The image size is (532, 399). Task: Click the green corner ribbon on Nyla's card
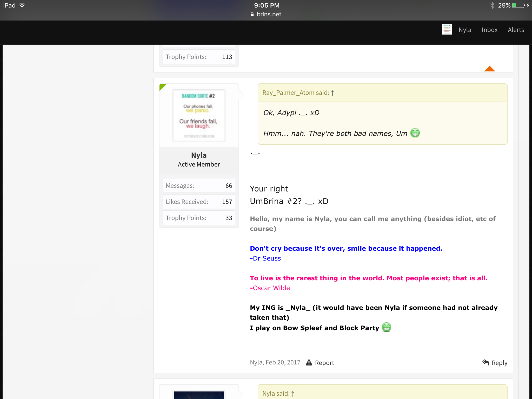162,87
